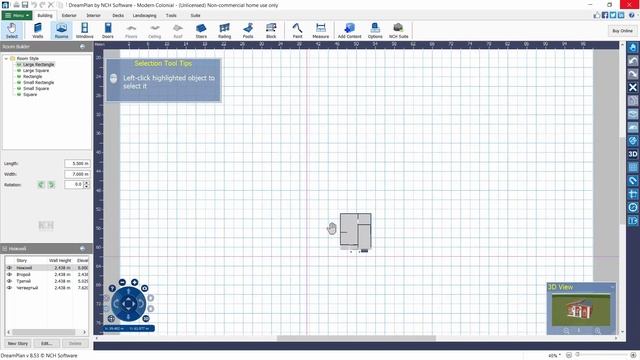
Task: Click the Ceiling toolbar button
Action: pyautogui.click(x=154, y=31)
